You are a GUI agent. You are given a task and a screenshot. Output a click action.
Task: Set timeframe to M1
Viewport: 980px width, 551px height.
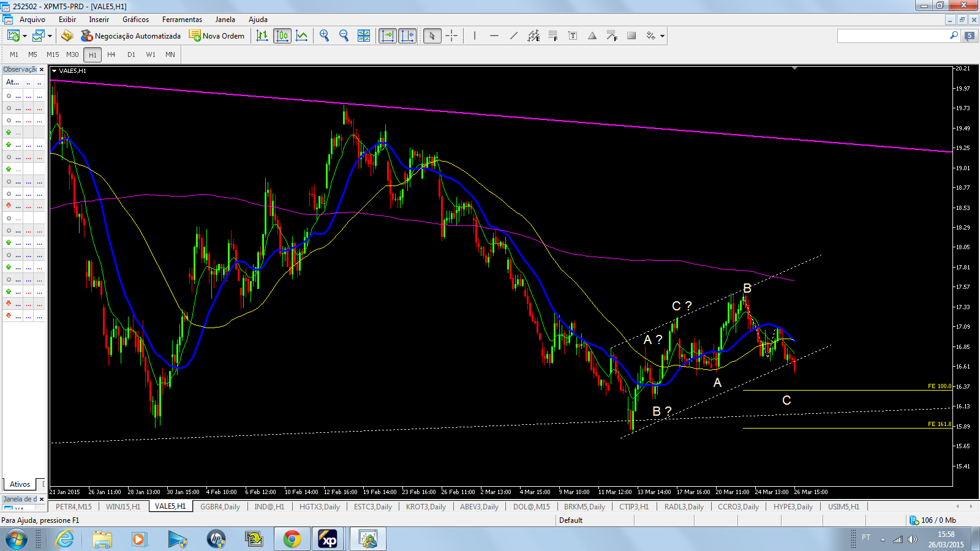click(14, 54)
